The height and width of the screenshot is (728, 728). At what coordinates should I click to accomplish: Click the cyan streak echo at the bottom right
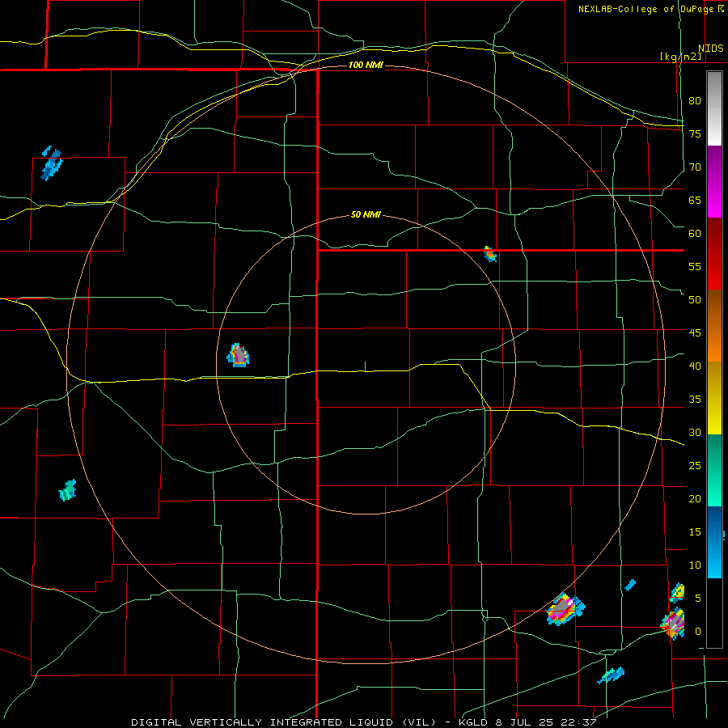point(611,675)
